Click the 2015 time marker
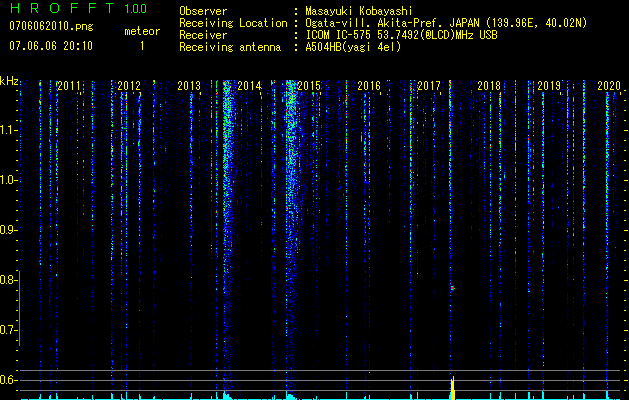Image resolution: width=629 pixels, height=400 pixels. point(309,86)
